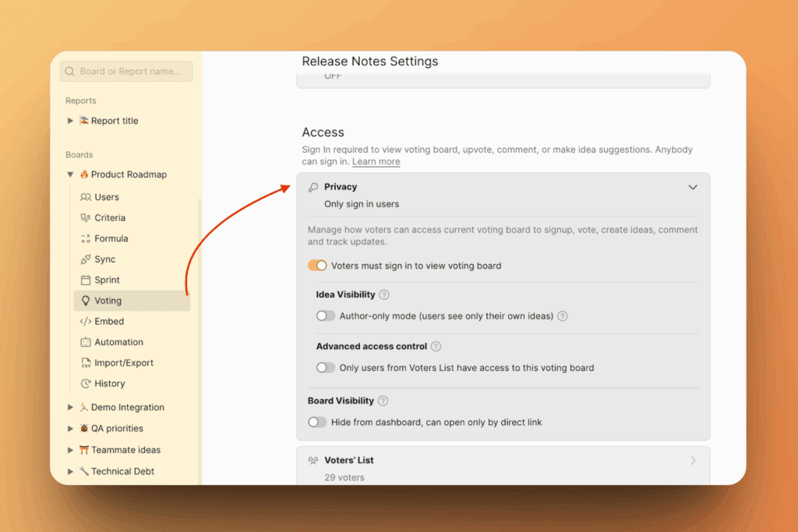Image resolution: width=798 pixels, height=532 pixels.
Task: Open the History menu item
Action: (109, 383)
